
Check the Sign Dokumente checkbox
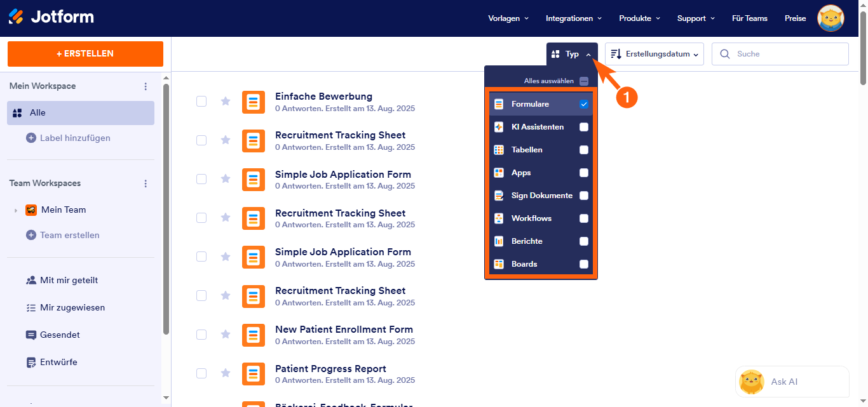(584, 196)
